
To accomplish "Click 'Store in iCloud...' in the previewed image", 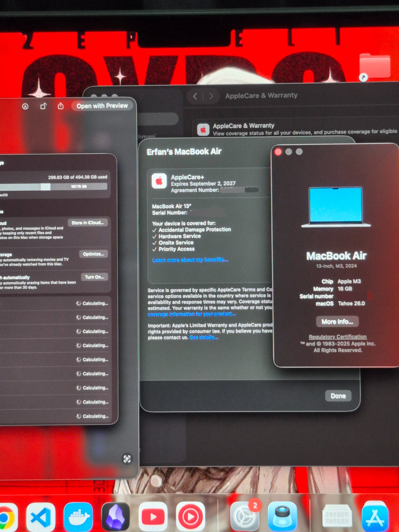I will click(88, 223).
